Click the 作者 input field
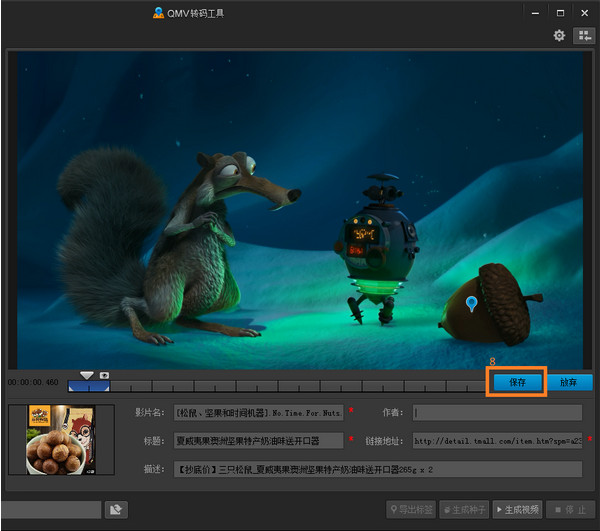Viewport: 600px width, 531px height. tap(497, 413)
